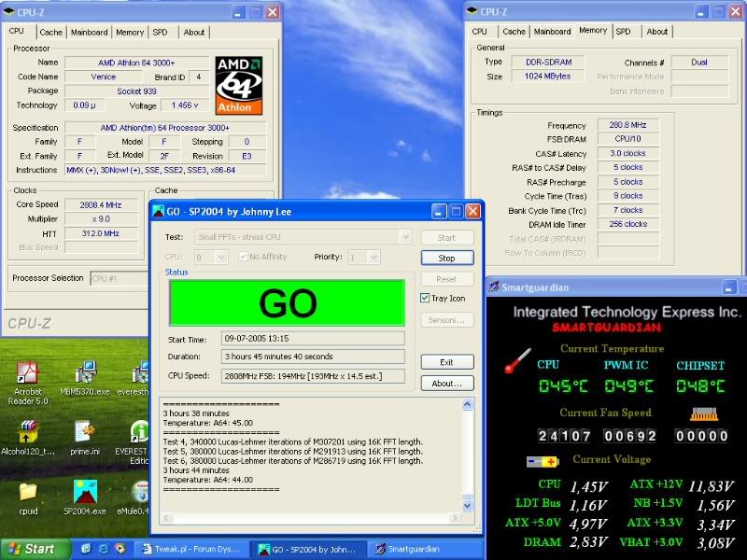Click the Duration field in SP2004

313,357
